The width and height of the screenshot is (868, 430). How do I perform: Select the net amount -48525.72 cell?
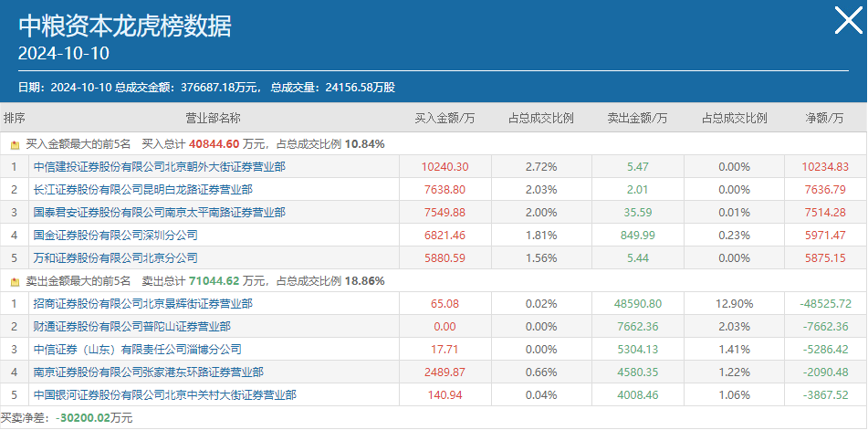[825, 304]
